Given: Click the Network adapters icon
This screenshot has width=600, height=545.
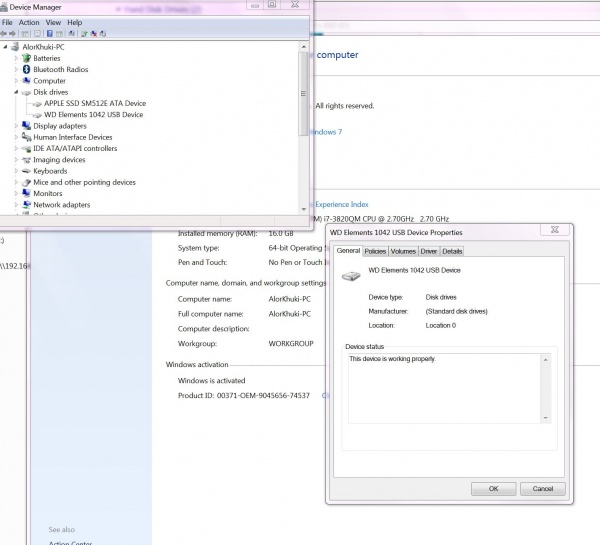Looking at the screenshot, I should (26, 205).
